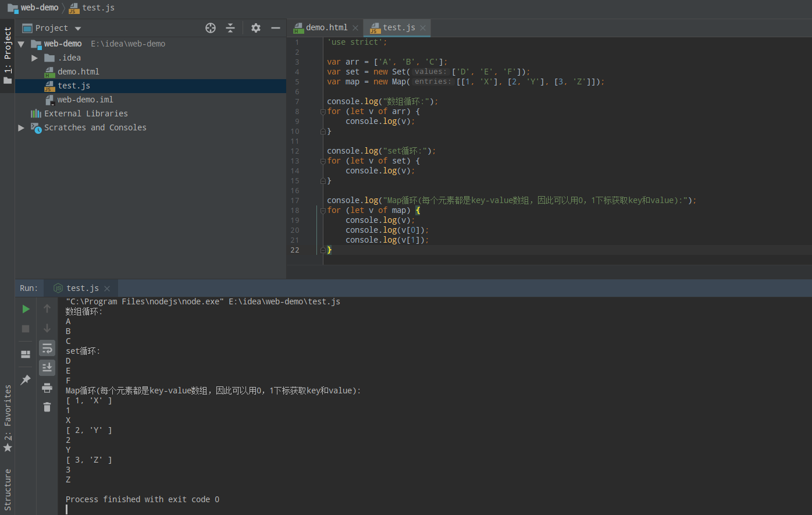Click "set循环:" console output line
812x515 pixels.
point(83,351)
